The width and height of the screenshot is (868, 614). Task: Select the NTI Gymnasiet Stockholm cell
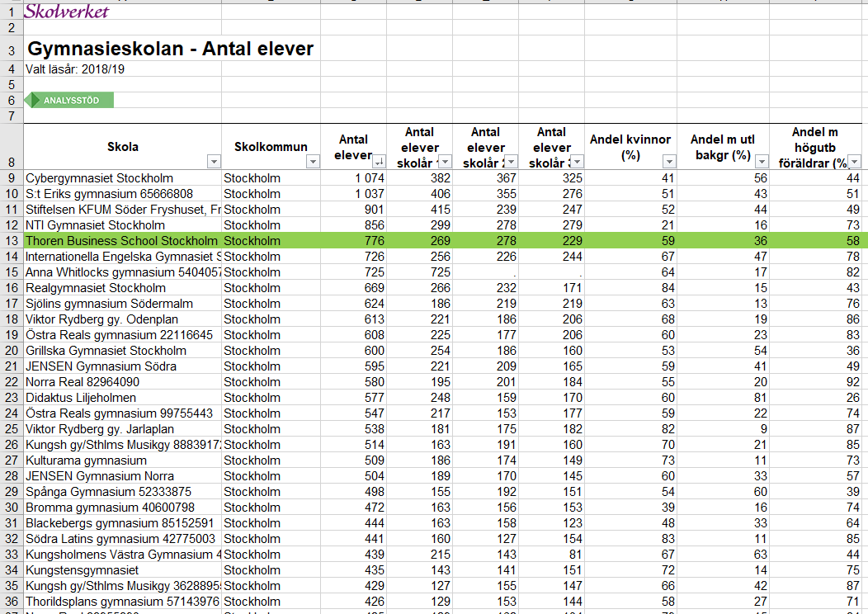pyautogui.click(x=122, y=225)
